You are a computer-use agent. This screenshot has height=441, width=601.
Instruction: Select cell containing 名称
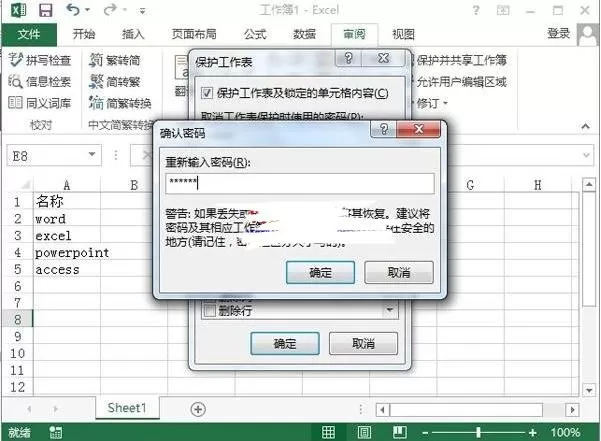(67, 201)
